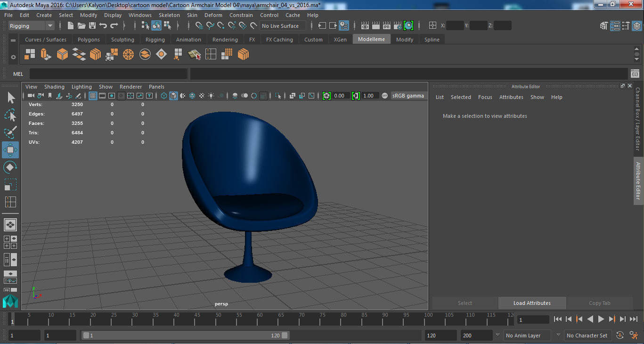Image resolution: width=644 pixels, height=344 pixels.
Task: Click the MEL command line input
Action: click(x=108, y=74)
